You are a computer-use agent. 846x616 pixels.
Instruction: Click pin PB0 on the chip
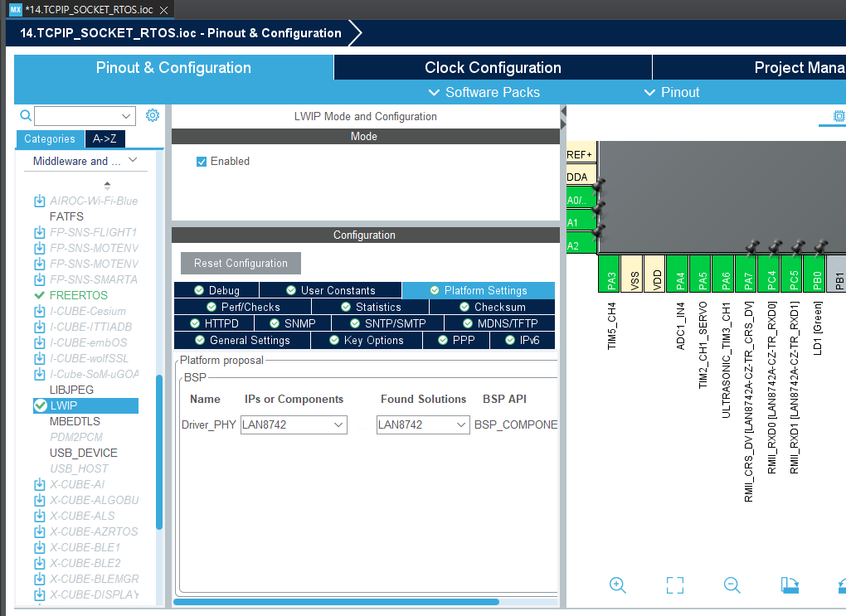pyautogui.click(x=816, y=274)
